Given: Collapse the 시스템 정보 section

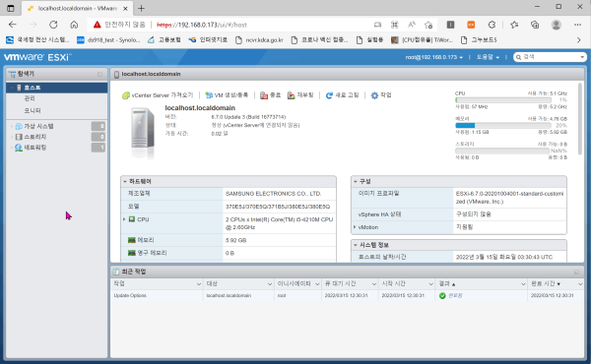Looking at the screenshot, I should tap(355, 245).
